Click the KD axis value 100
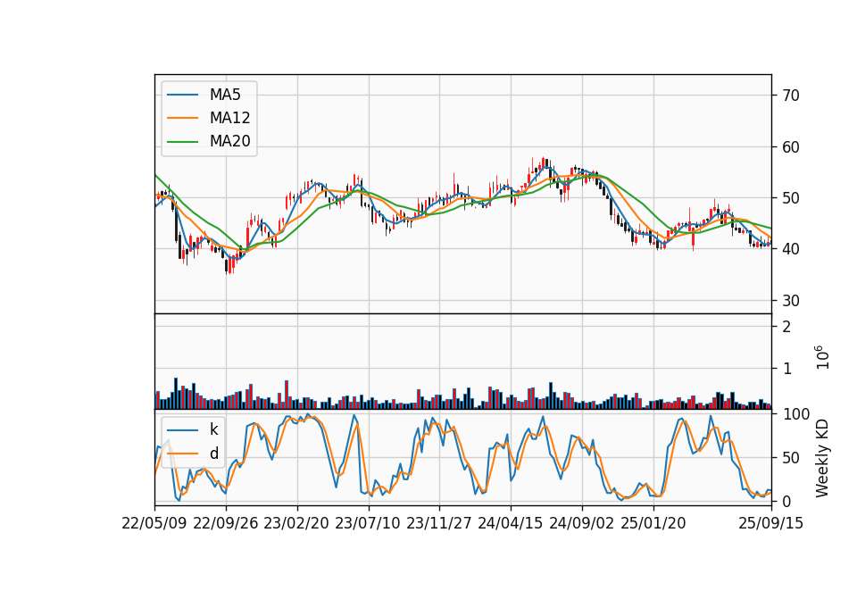Image resolution: width=857 pixels, height=616 pixels. (796, 414)
